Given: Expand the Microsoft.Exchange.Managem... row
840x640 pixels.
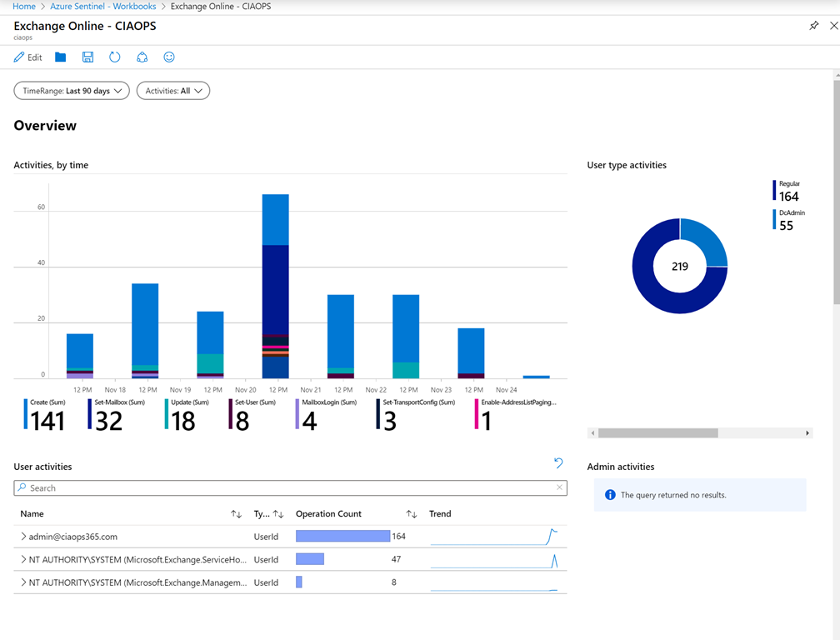Looking at the screenshot, I should tap(22, 582).
